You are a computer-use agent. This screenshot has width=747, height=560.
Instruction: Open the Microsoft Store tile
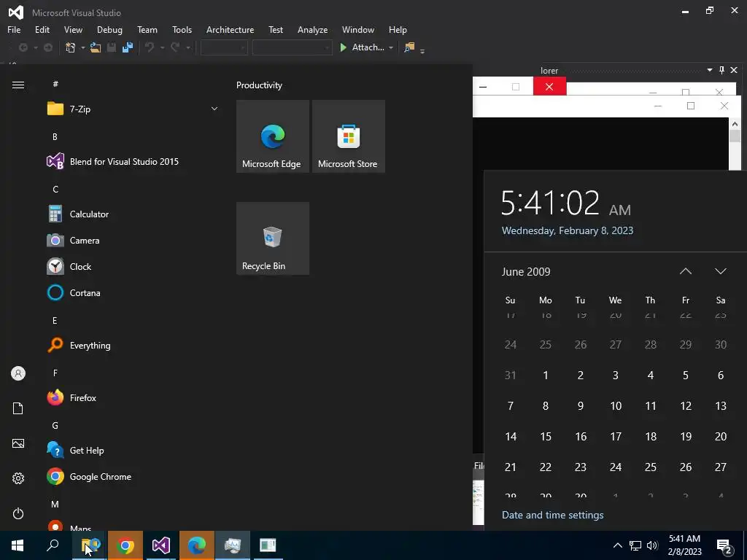(348, 136)
